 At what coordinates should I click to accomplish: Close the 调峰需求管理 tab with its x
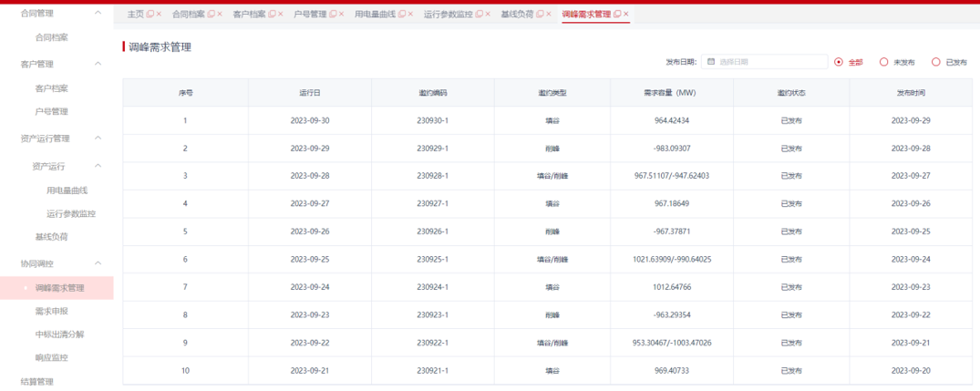625,14
